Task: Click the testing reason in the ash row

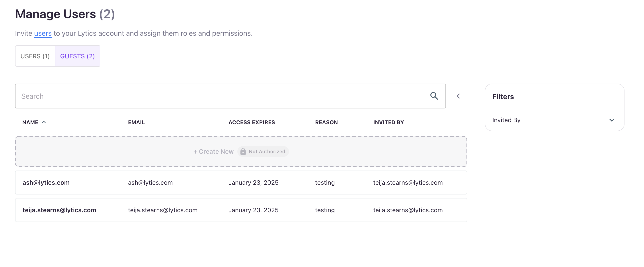Action: 325,183
